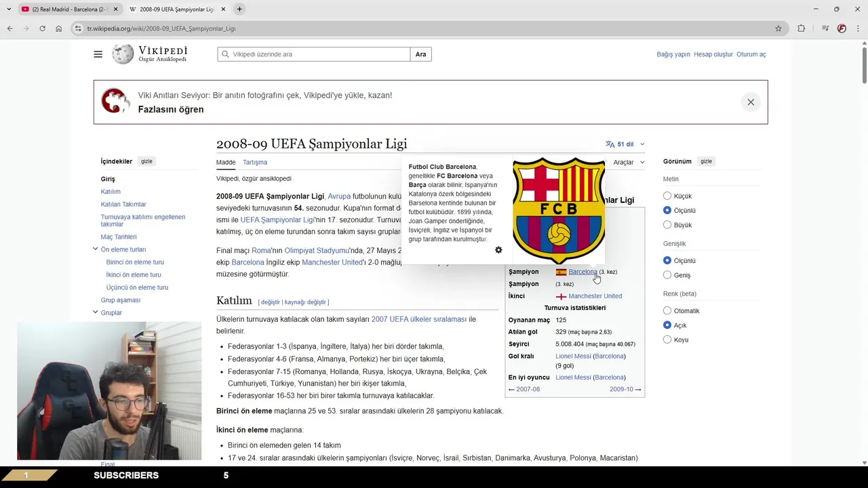
Task: Select Otomatik color mode
Action: click(x=667, y=310)
